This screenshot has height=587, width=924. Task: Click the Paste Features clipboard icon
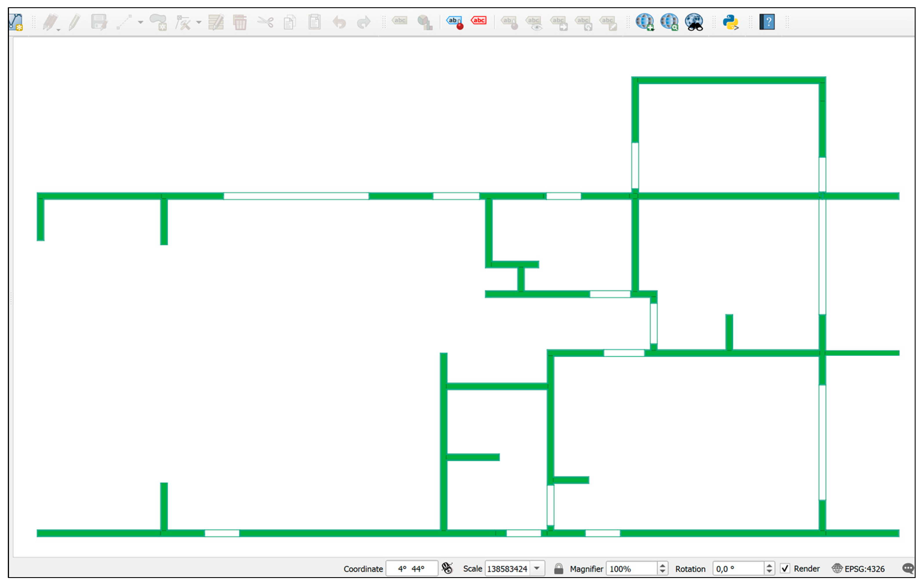[314, 22]
